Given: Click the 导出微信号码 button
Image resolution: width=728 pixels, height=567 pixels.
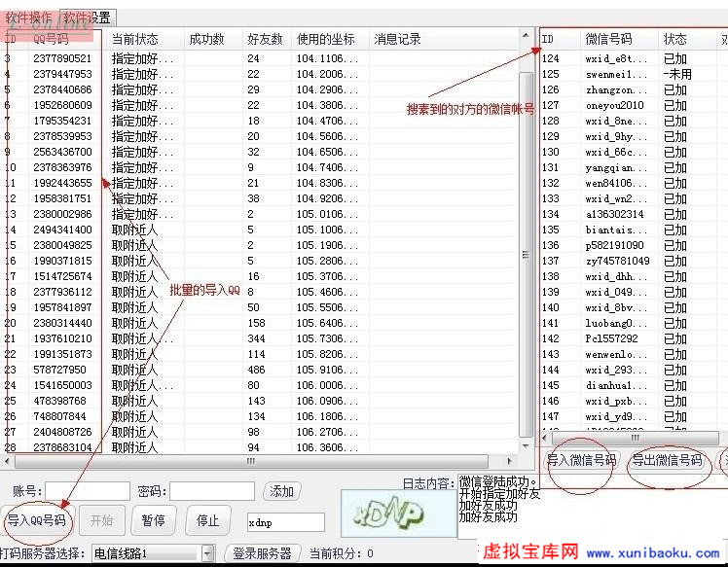Looking at the screenshot, I should 667,460.
